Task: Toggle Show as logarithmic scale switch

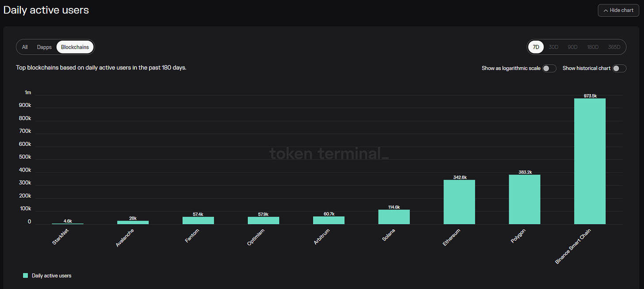Action: (x=549, y=68)
